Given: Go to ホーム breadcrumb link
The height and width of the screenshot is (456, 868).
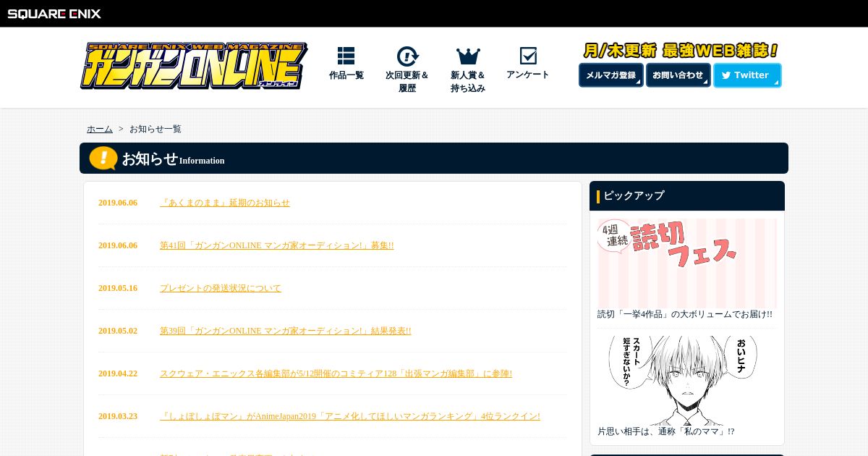Looking at the screenshot, I should (100, 129).
